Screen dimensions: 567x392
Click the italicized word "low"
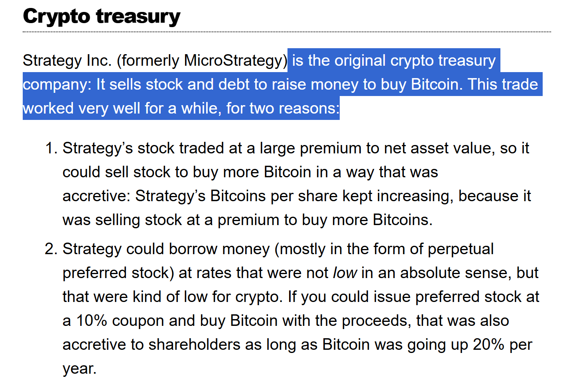pos(345,273)
